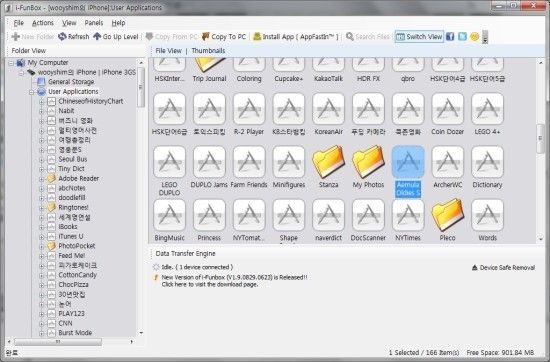550x362 pixels.
Task: Open the Twitter icon in toolbar
Action: click(x=462, y=36)
